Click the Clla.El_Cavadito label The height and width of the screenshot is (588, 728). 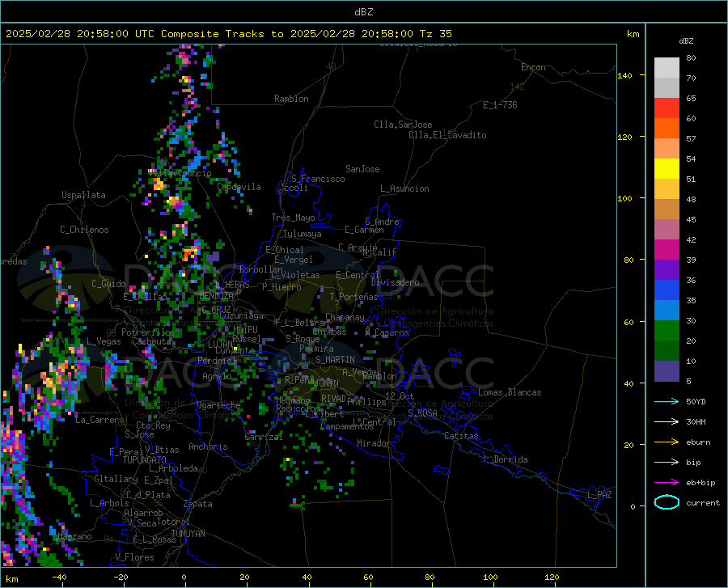click(447, 135)
